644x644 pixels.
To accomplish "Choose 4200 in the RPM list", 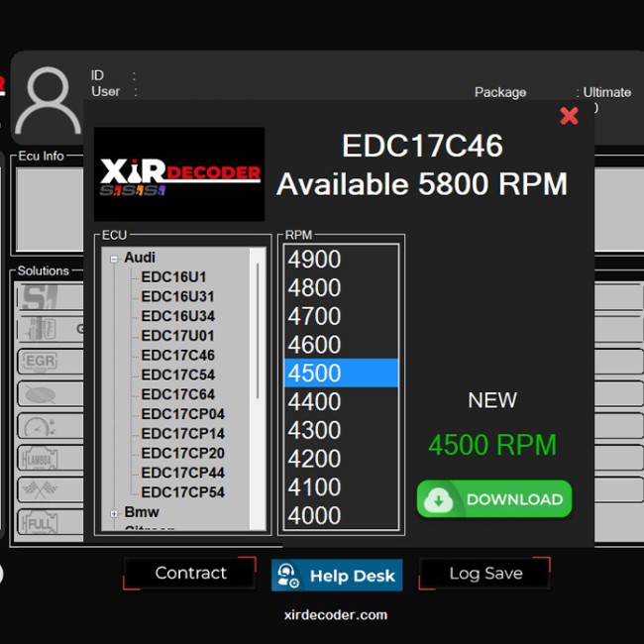I will pyautogui.click(x=341, y=459).
